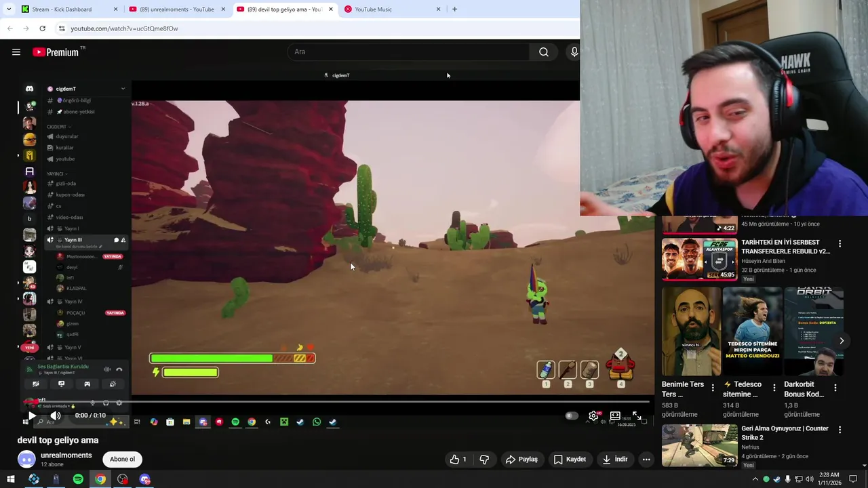Open Chrome from the Windows taskbar

(x=100, y=479)
